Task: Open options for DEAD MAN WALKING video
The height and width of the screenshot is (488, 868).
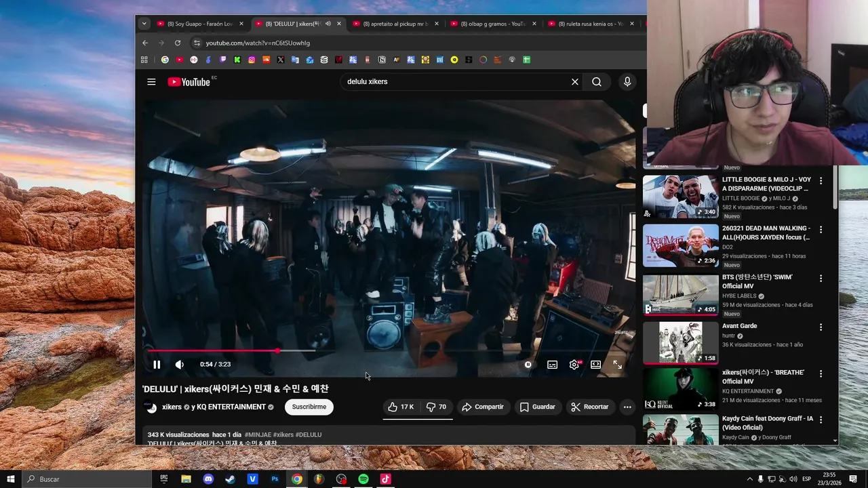Action: click(821, 230)
